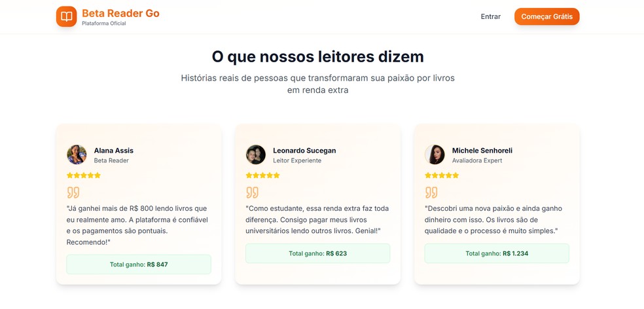Click Alana Assis's profile photo
The image size is (644, 309).
(77, 154)
